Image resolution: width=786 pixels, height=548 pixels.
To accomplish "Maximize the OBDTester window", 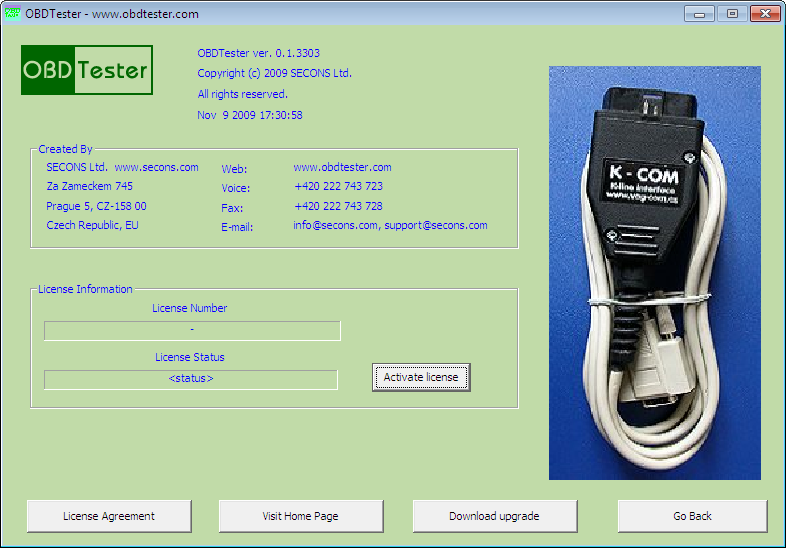I will click(732, 14).
